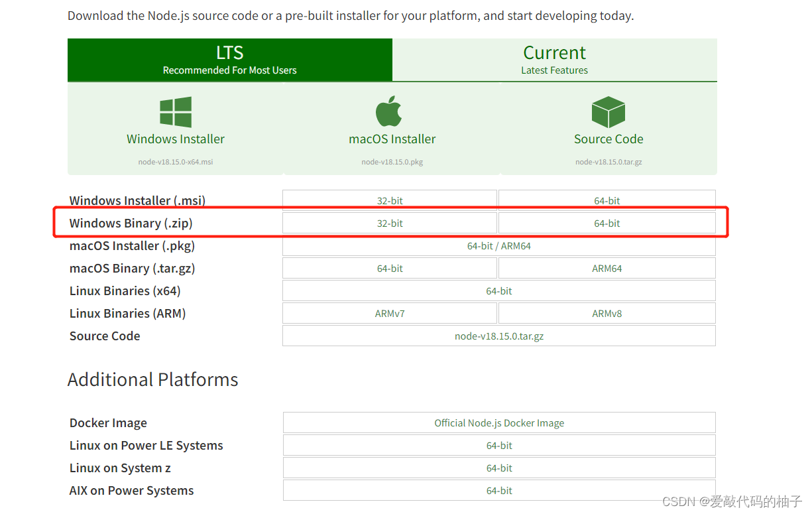The width and height of the screenshot is (812, 514).
Task: Download 64-bit Linux Binaries (x64)
Action: click(x=499, y=291)
